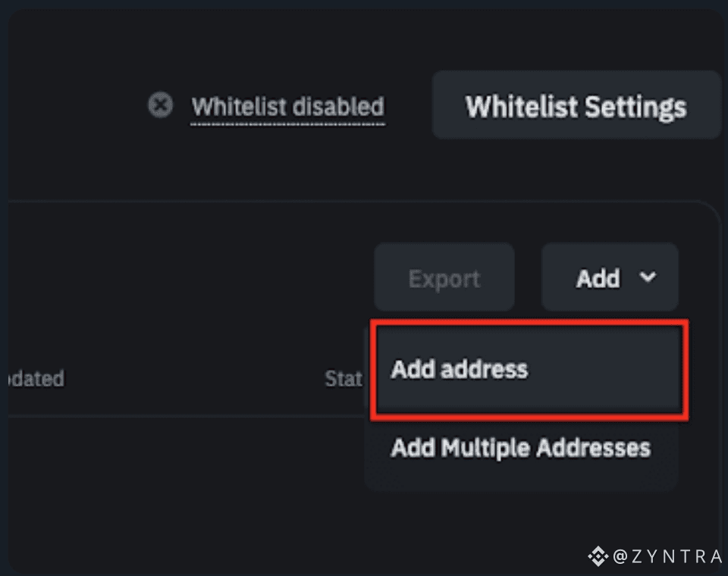This screenshot has height=576, width=728.
Task: Open the Add dropdown button
Action: (x=609, y=277)
